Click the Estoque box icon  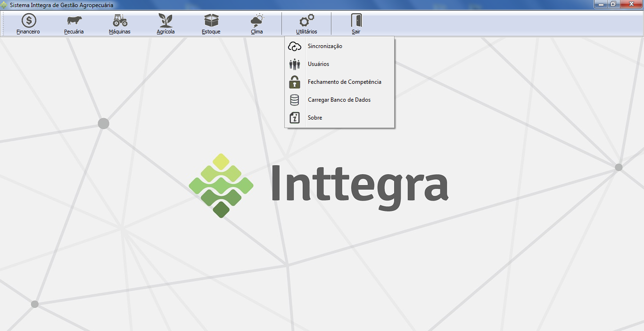tap(211, 21)
